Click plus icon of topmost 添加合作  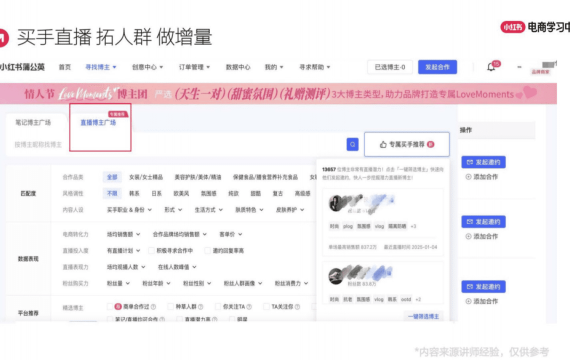pyautogui.click(x=468, y=177)
